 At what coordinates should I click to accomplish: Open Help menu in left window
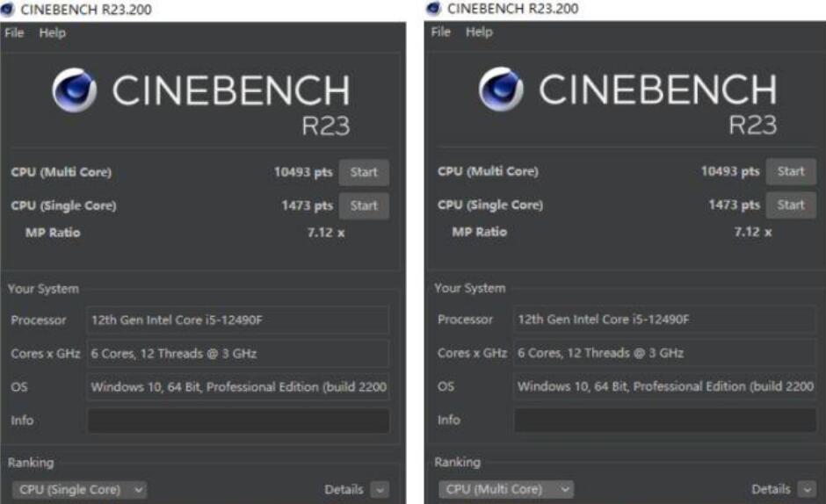click(x=52, y=32)
